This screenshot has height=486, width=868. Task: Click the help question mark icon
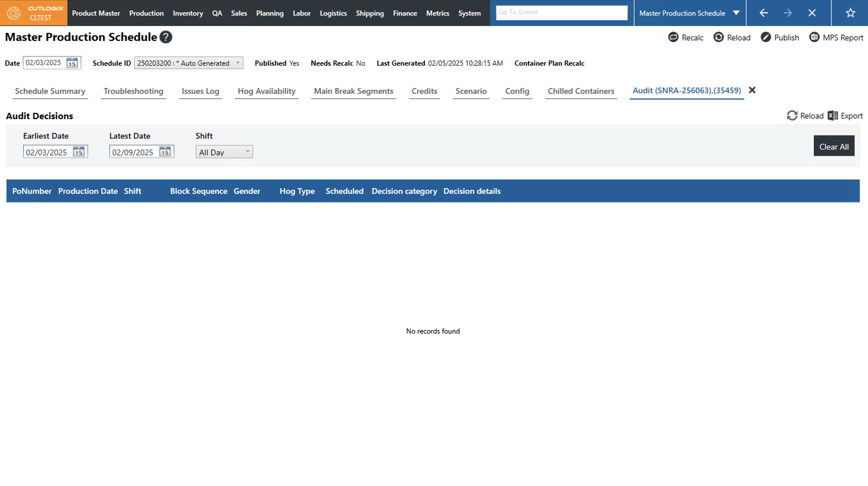pyautogui.click(x=166, y=37)
